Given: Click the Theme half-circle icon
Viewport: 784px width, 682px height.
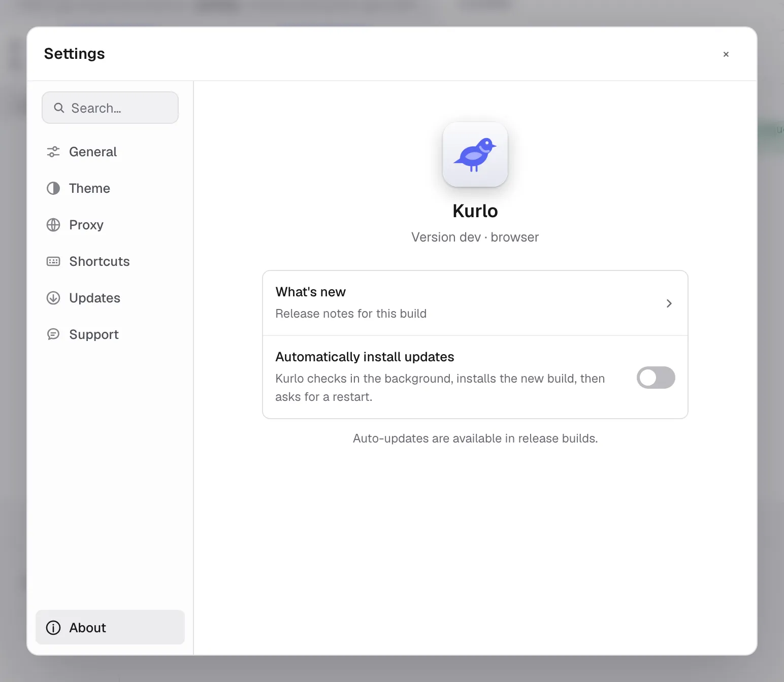Looking at the screenshot, I should [x=53, y=188].
